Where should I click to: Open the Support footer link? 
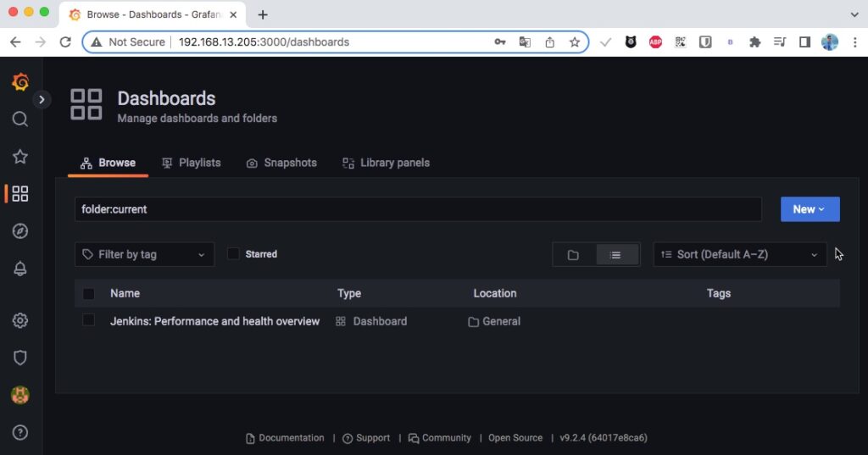(x=366, y=438)
